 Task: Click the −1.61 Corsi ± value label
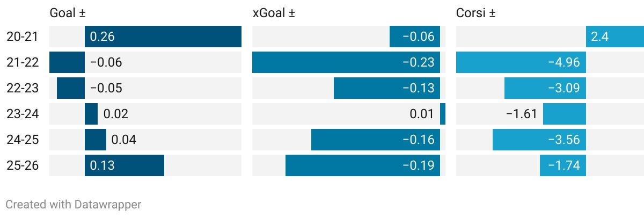coord(521,114)
